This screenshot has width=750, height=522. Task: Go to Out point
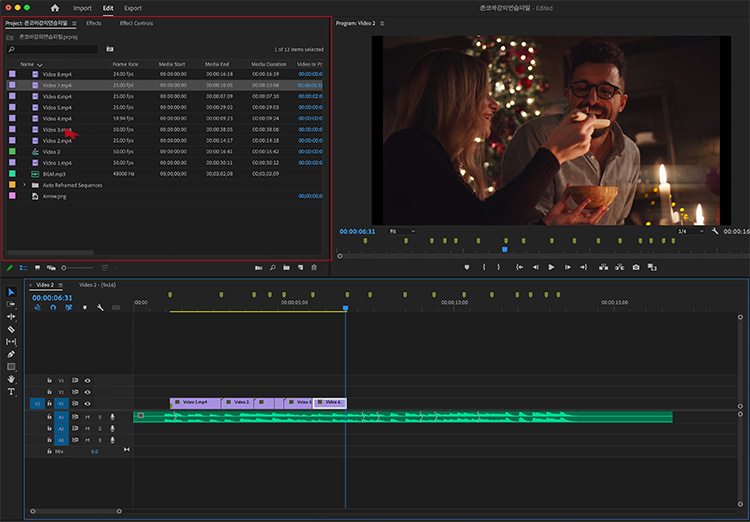[x=583, y=267]
